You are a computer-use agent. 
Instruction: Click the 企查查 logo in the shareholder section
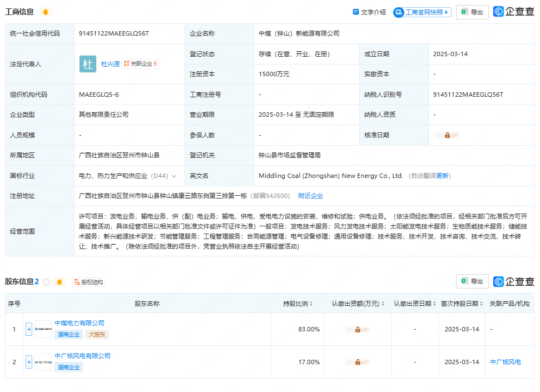click(513, 281)
